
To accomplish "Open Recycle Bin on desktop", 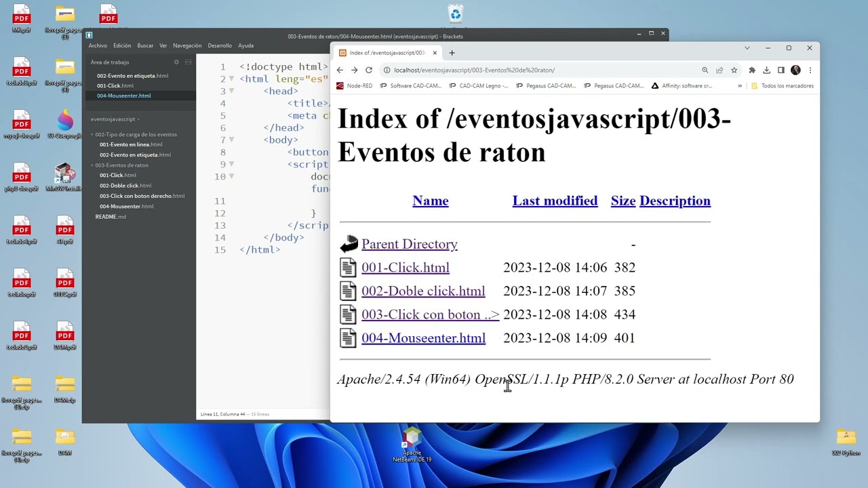I will [x=456, y=14].
